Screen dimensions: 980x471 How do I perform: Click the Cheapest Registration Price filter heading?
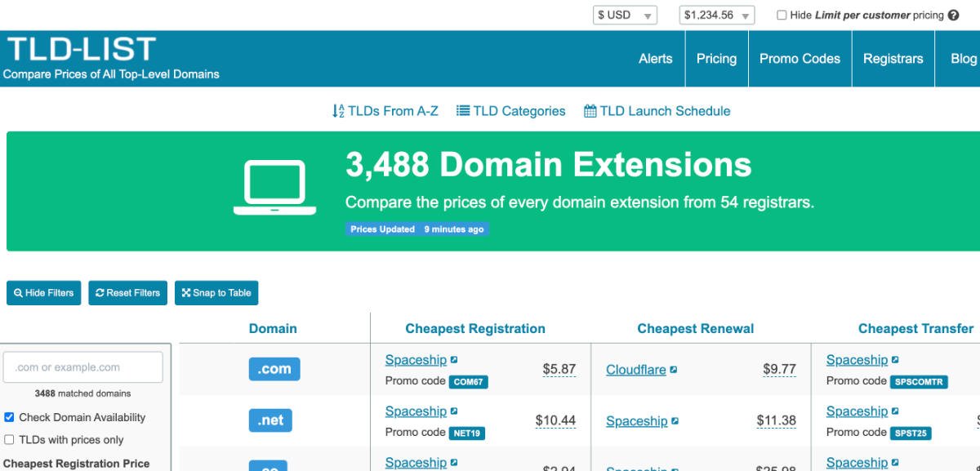coord(77,464)
